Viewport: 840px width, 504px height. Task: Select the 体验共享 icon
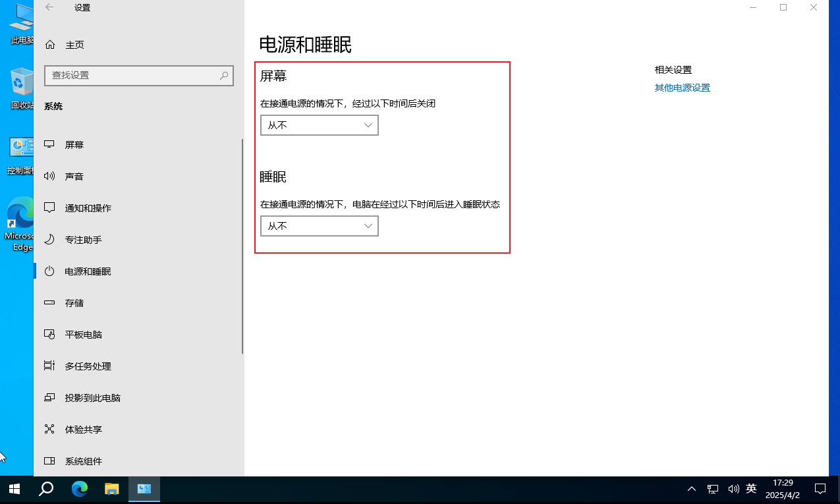click(x=49, y=429)
